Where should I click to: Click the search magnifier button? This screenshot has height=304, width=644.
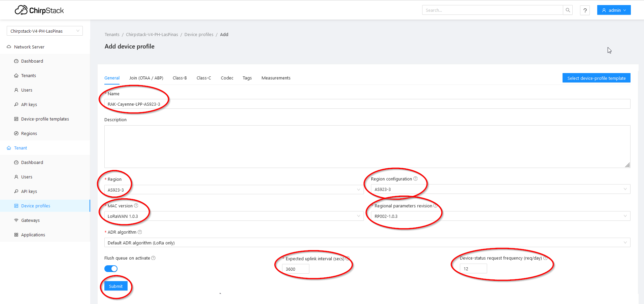pos(568,10)
